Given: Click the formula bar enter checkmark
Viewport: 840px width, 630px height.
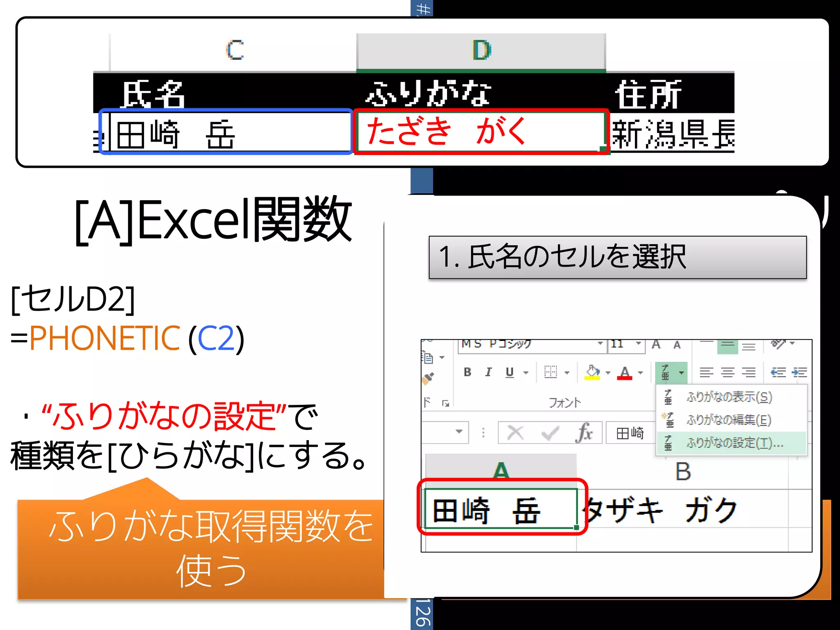Looking at the screenshot, I should [x=550, y=433].
